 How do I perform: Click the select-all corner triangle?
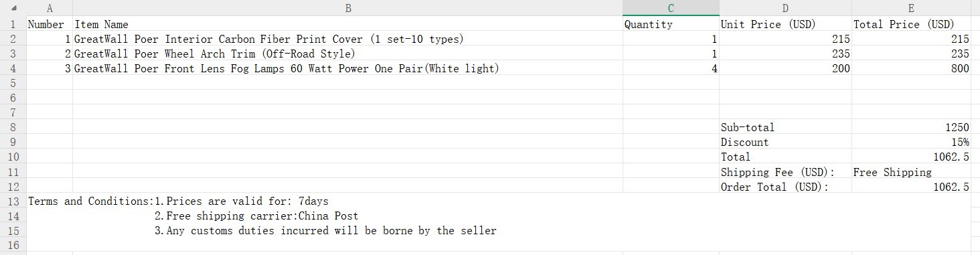[13, 8]
